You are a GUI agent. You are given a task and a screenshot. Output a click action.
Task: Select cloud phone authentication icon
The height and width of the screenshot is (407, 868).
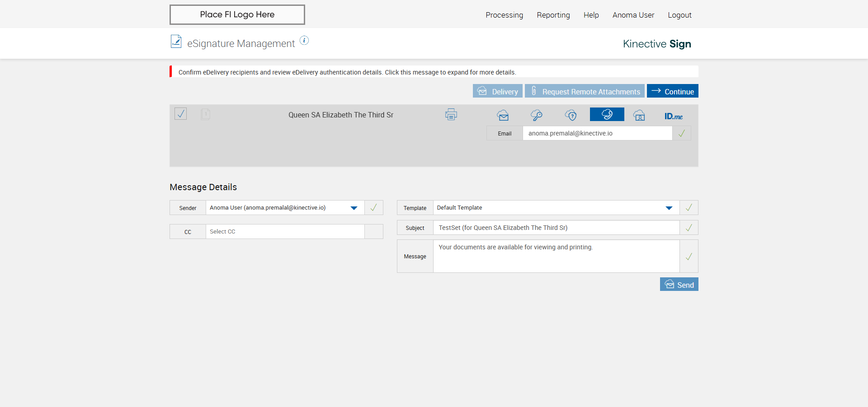pyautogui.click(x=607, y=114)
